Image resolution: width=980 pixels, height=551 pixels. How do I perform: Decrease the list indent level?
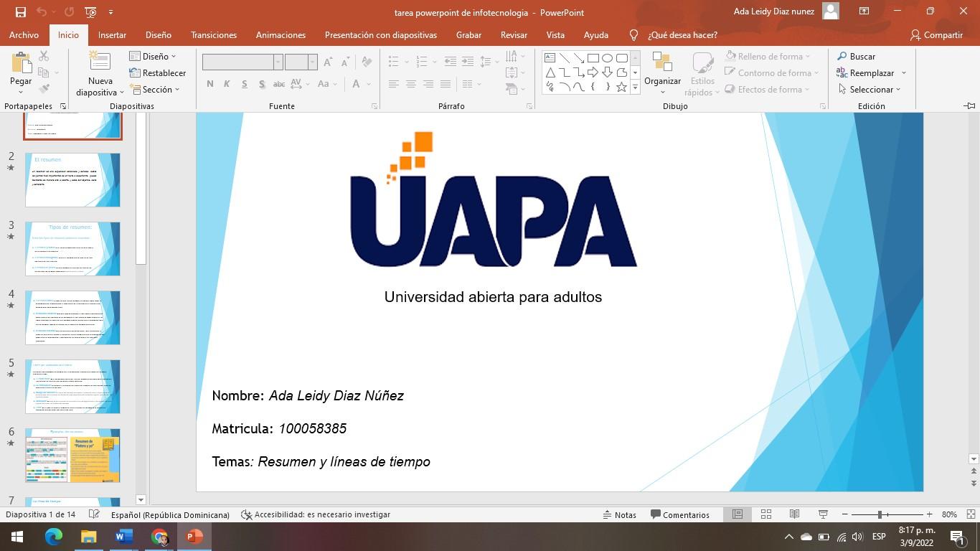[450, 62]
